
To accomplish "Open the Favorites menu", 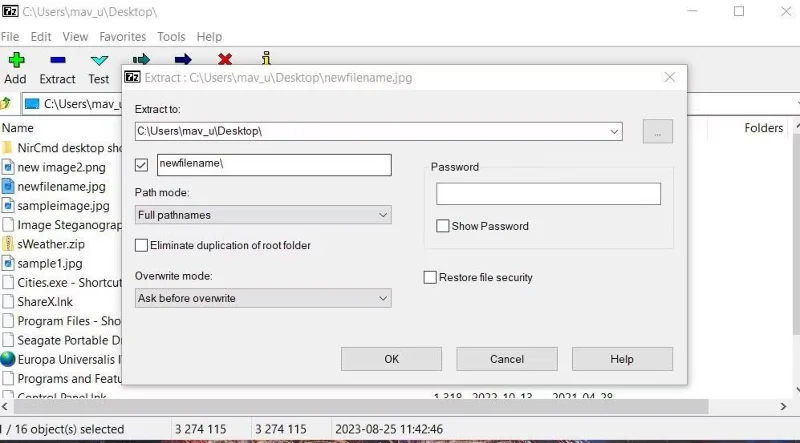I will tap(122, 37).
